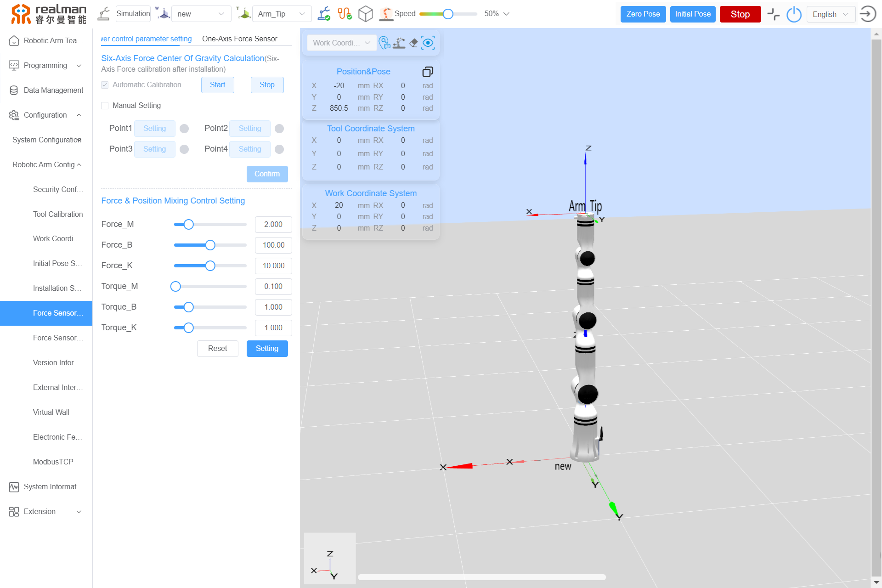Copy the Position&Pose values with the copy icon
The width and height of the screenshot is (882, 588).
coord(428,72)
